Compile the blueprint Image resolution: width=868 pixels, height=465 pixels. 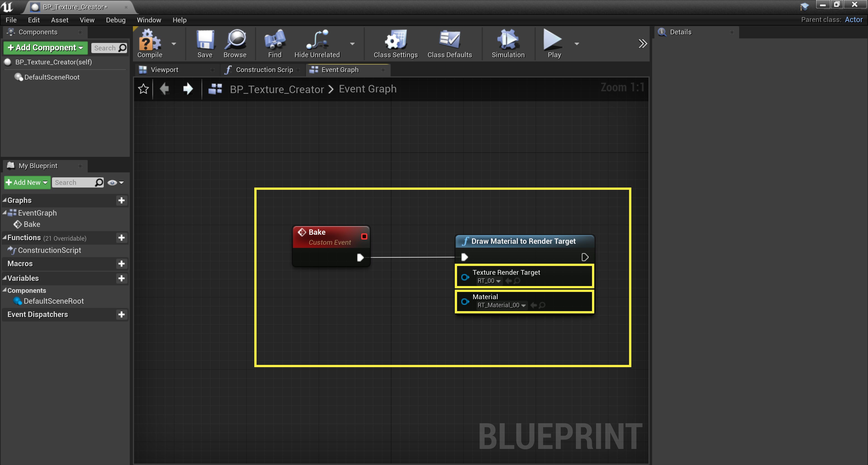point(149,44)
